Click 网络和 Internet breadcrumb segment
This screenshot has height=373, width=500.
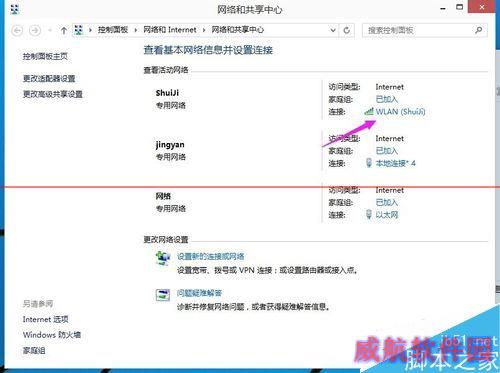click(170, 30)
